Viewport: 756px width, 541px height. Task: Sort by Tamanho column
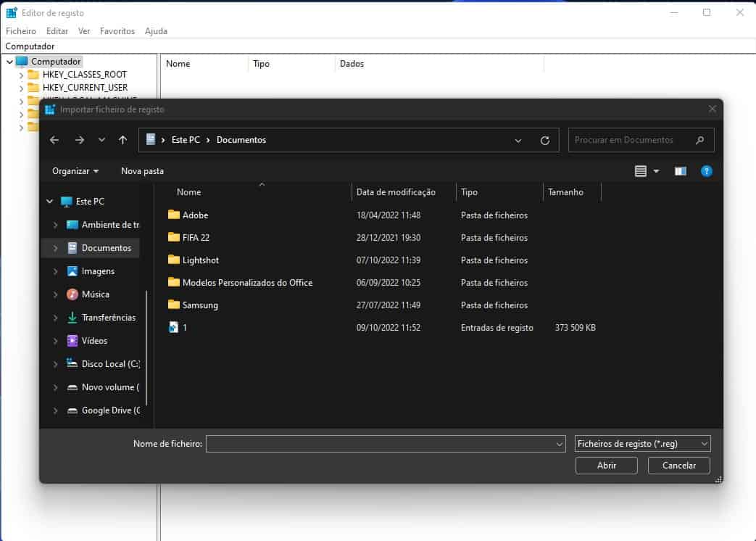(565, 192)
